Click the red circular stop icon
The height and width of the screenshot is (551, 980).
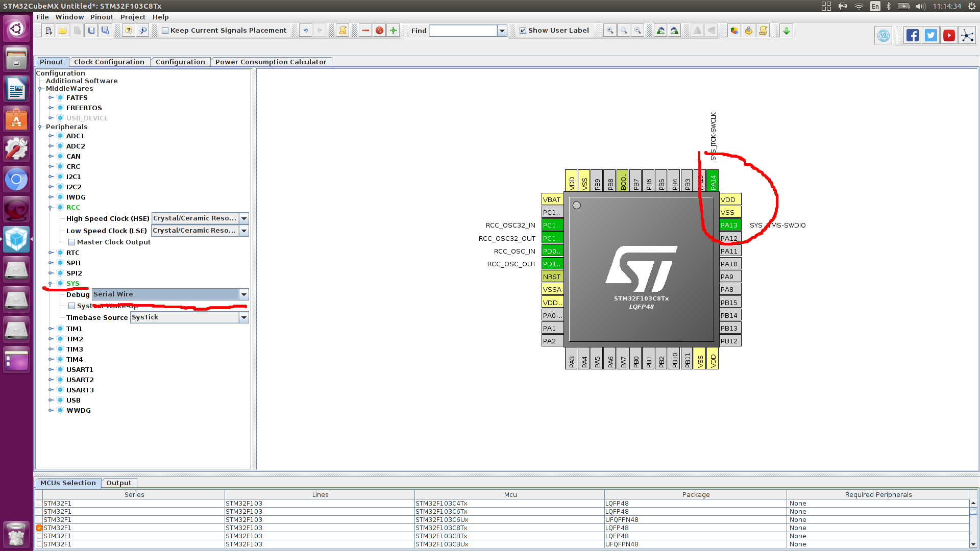point(379,31)
